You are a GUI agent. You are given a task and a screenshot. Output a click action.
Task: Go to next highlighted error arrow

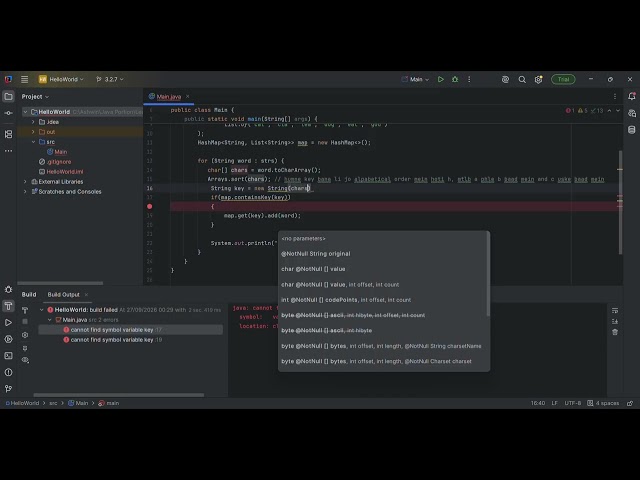click(618, 111)
